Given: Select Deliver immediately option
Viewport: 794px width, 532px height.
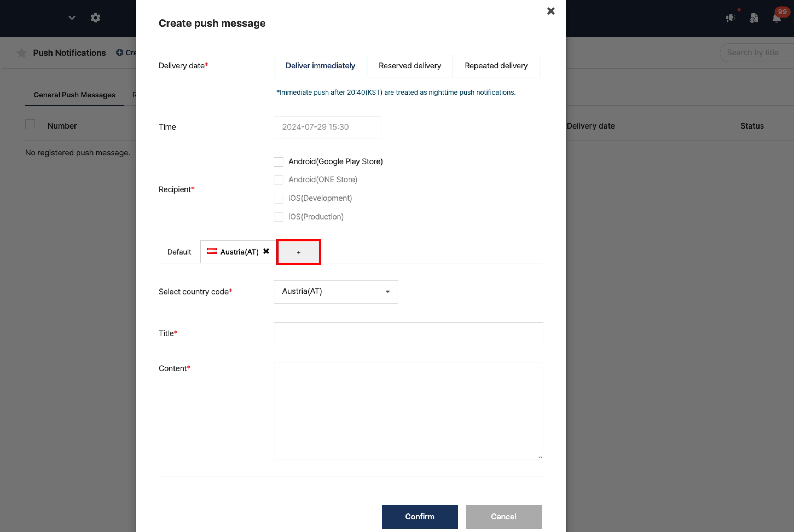Looking at the screenshot, I should pyautogui.click(x=320, y=66).
